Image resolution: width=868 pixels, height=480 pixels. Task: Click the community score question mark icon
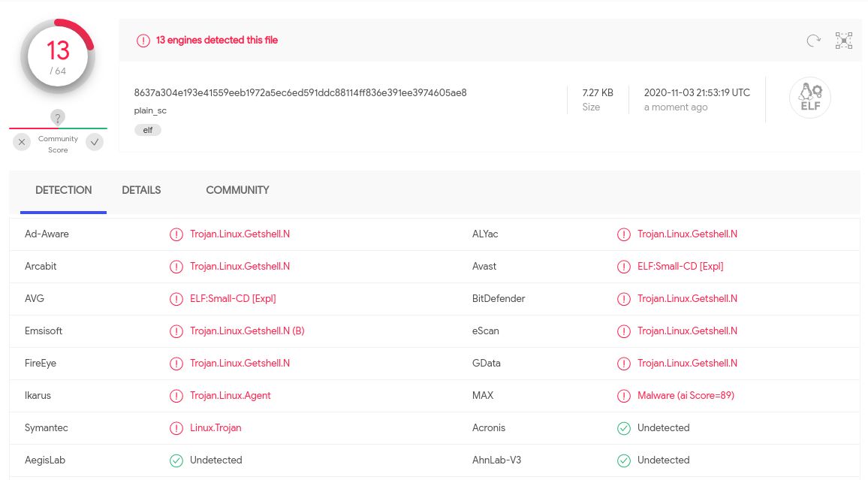58,117
